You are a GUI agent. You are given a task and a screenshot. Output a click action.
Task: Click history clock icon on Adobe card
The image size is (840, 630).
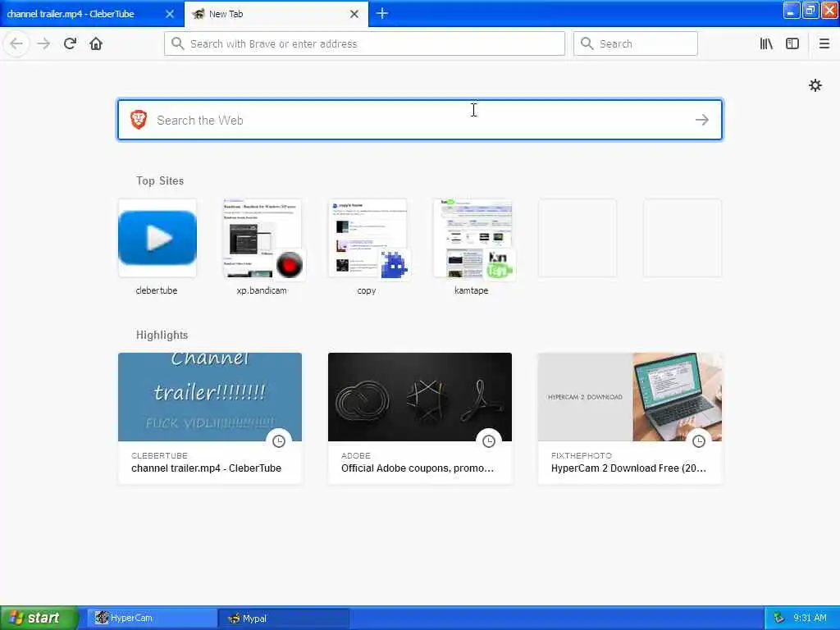(489, 441)
